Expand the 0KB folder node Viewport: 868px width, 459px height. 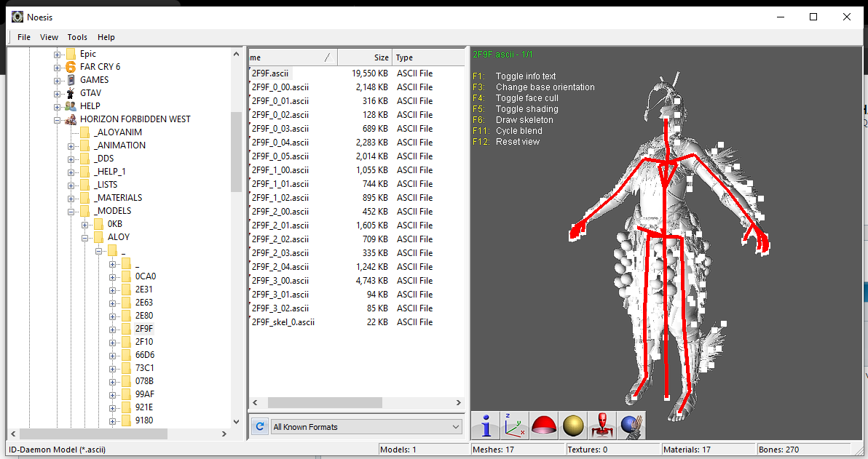[x=84, y=225]
